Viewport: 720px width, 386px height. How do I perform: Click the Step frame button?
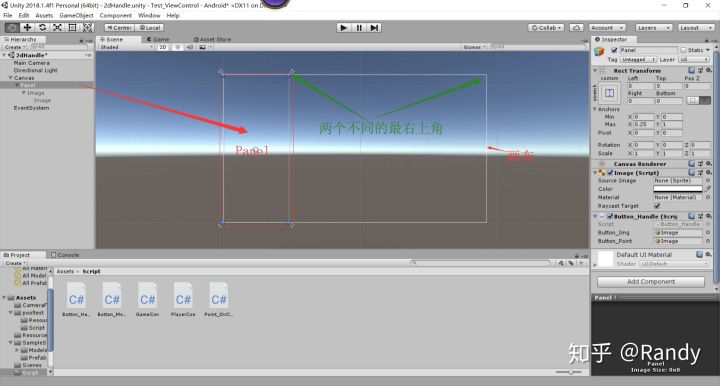[x=375, y=28]
